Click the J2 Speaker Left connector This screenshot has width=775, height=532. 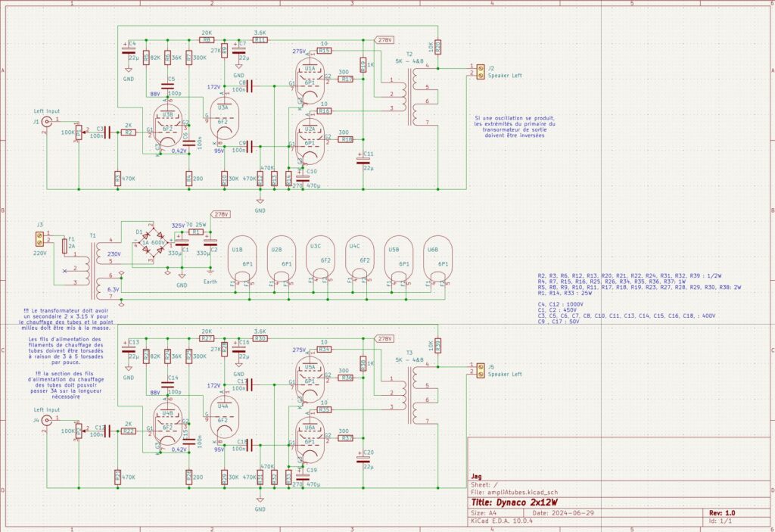point(480,72)
